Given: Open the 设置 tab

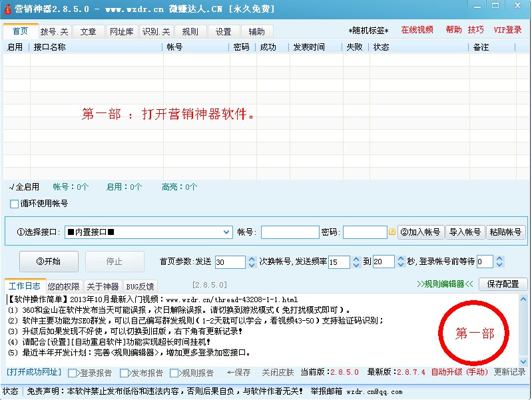Looking at the screenshot, I should [x=224, y=31].
